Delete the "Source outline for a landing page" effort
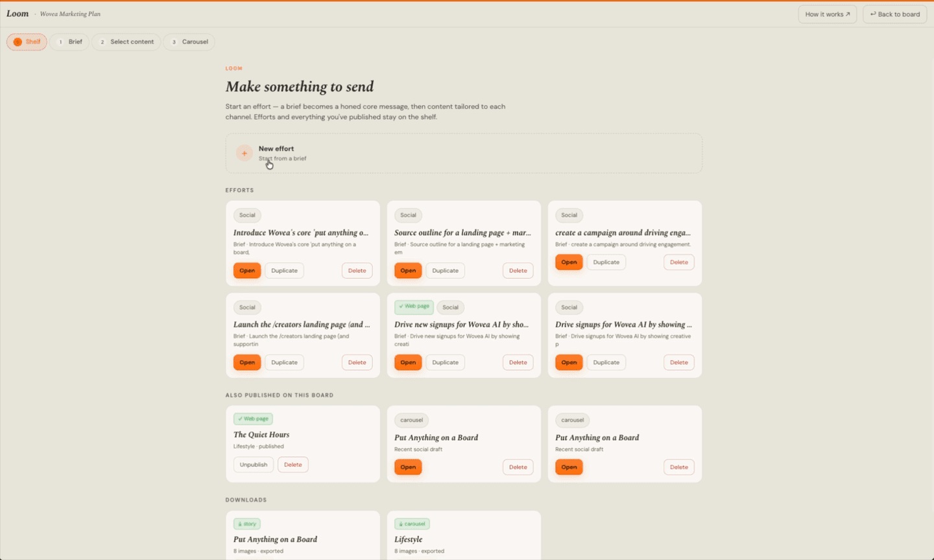 pyautogui.click(x=518, y=270)
